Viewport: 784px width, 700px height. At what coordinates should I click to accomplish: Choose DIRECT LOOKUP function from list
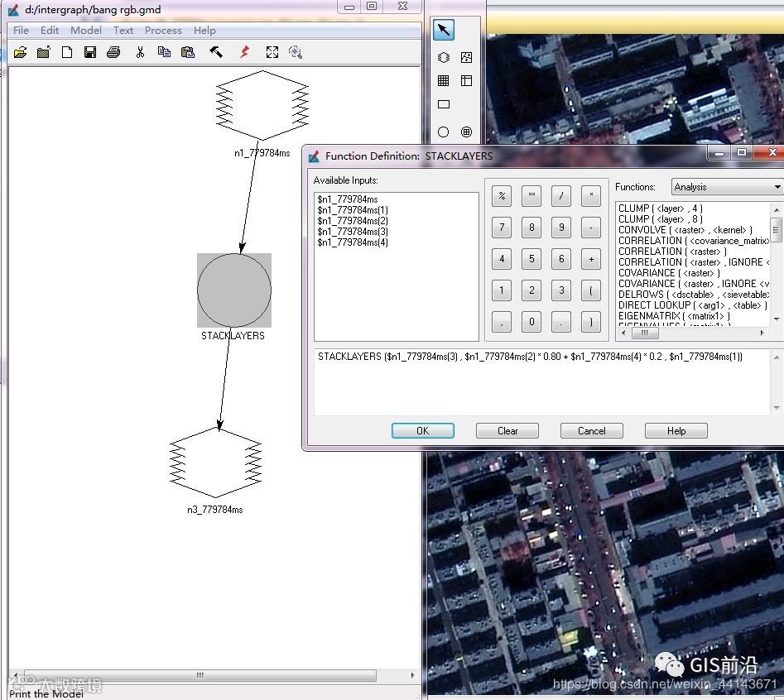[x=692, y=305]
